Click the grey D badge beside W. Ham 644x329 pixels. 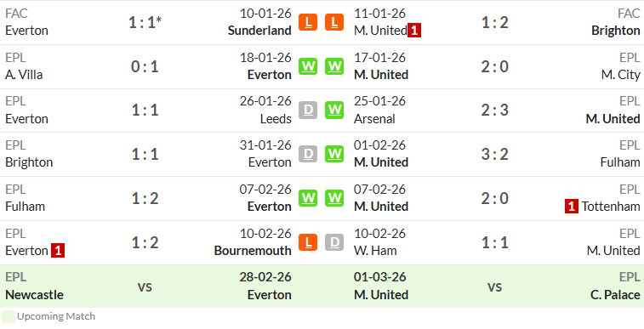pos(334,242)
